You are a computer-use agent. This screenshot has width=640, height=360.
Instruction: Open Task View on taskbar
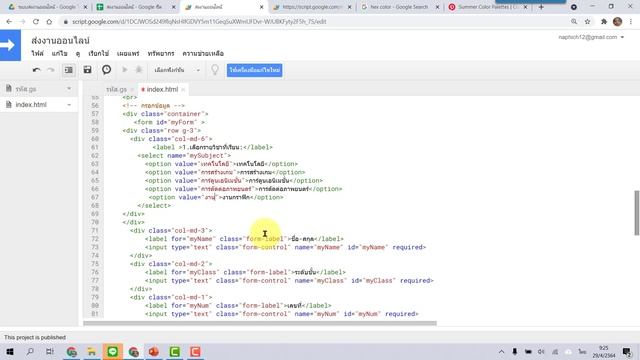pyautogui.click(x=50, y=351)
